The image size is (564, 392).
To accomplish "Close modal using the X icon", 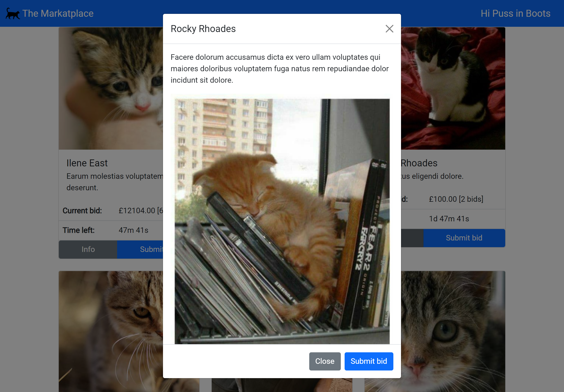I will (389, 29).
